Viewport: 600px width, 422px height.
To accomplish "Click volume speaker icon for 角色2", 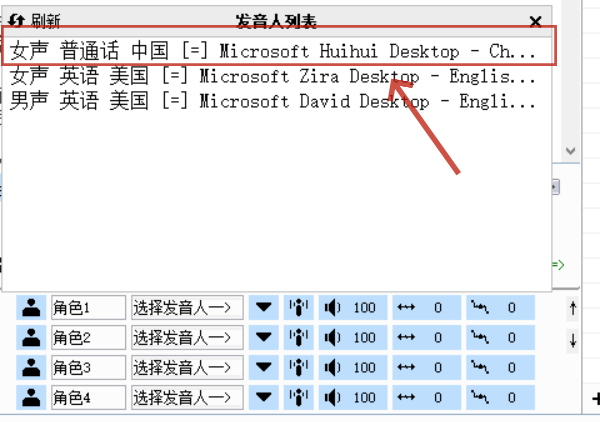I will tap(333, 337).
